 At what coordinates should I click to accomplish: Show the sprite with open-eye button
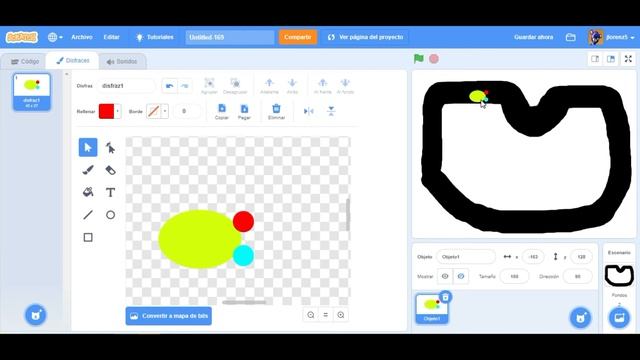click(445, 276)
